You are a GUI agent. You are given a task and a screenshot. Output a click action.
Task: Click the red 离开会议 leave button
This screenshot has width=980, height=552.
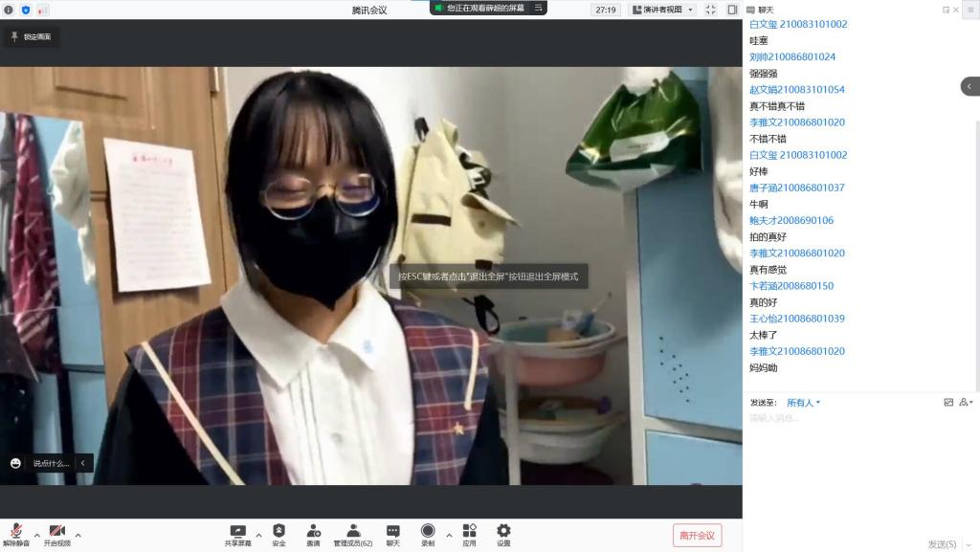[697, 535]
